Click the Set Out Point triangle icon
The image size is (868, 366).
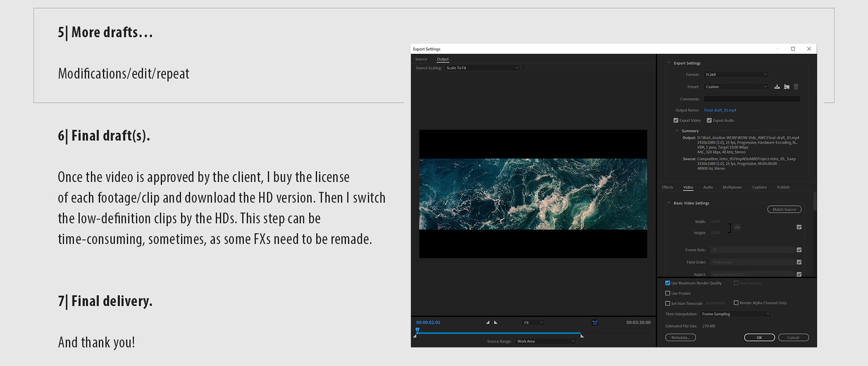(495, 323)
